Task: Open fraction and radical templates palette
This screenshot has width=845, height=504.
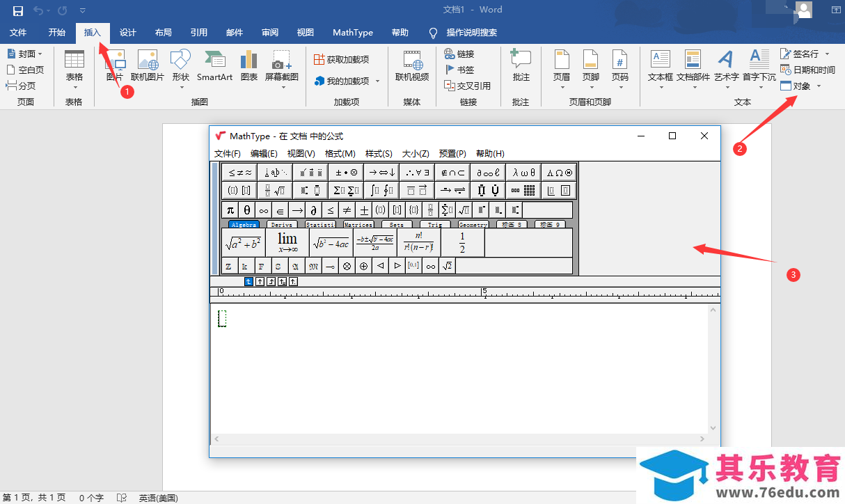Action: pos(275,190)
